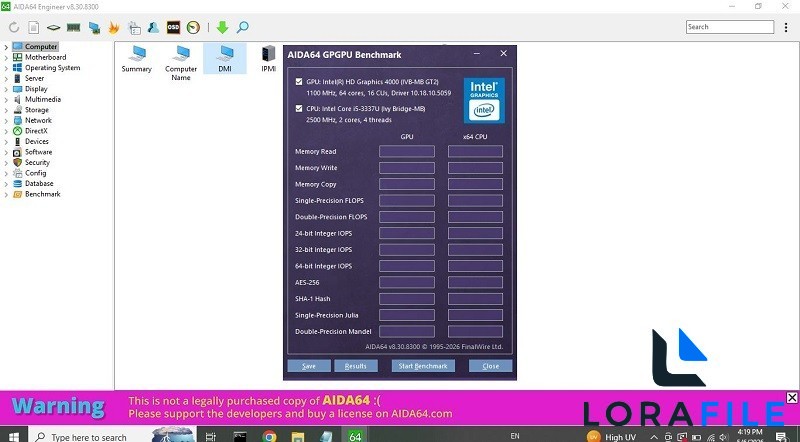This screenshot has width=800, height=442.
Task: Click the Start Benchmark button
Action: 423,366
